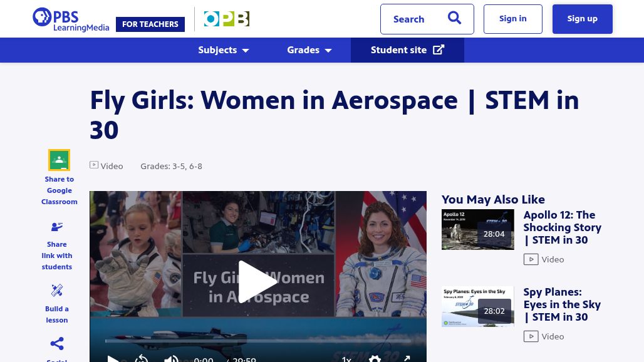
Task: Click the Sign in button
Action: point(512,19)
